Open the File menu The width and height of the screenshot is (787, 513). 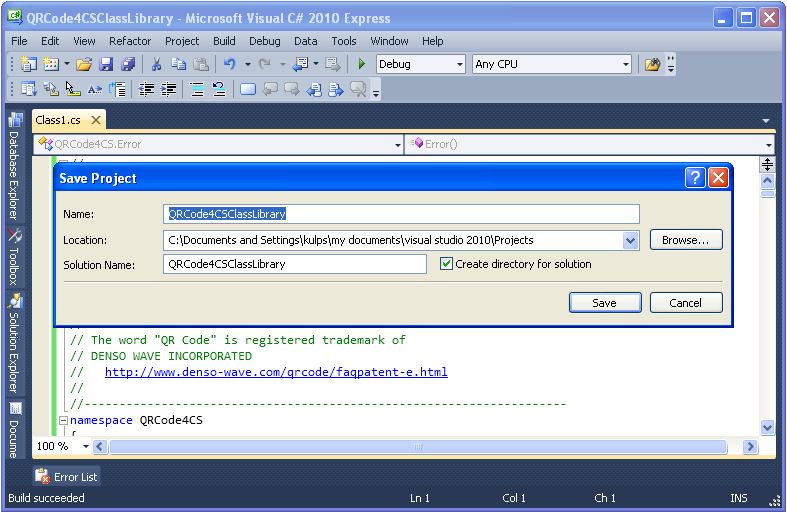tap(19, 41)
